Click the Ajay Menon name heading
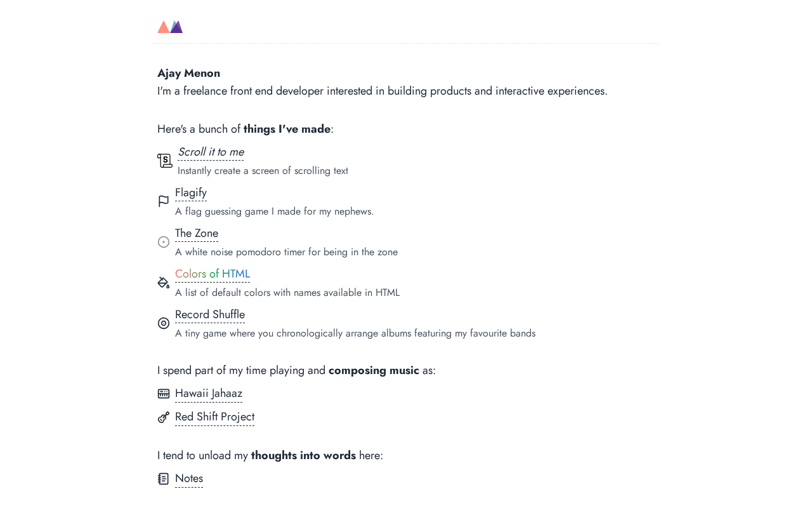 (x=188, y=73)
